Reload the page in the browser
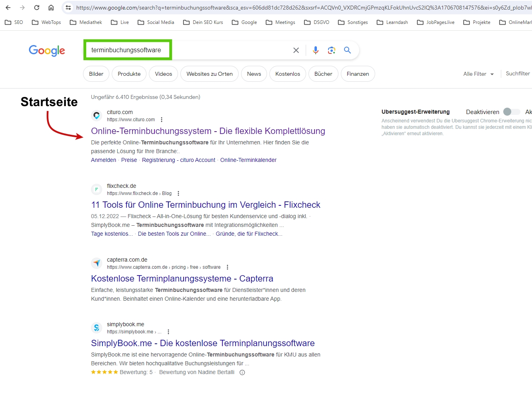 pos(37,8)
